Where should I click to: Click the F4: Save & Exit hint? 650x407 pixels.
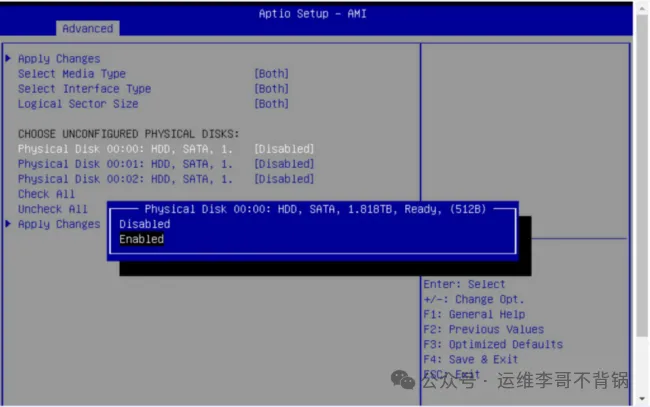coord(470,359)
